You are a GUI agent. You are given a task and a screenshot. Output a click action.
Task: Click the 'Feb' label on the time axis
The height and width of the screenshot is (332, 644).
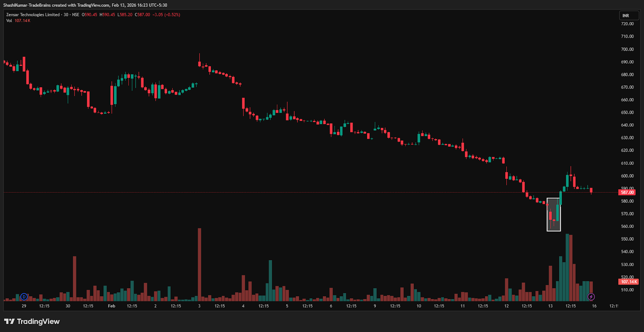point(111,306)
